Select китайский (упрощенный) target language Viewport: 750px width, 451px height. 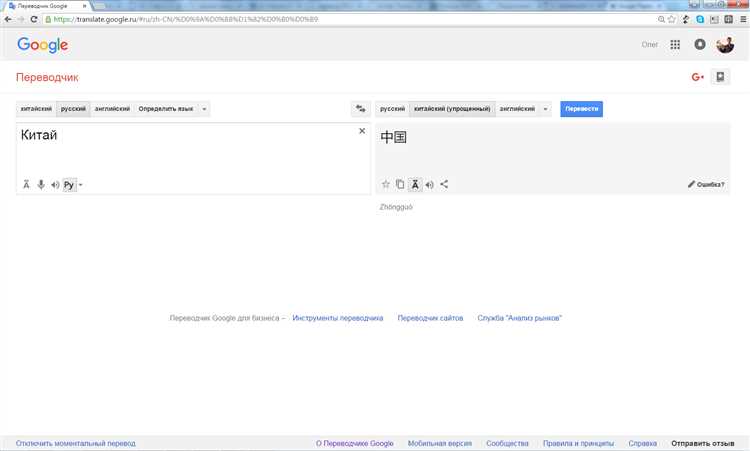[x=452, y=109]
